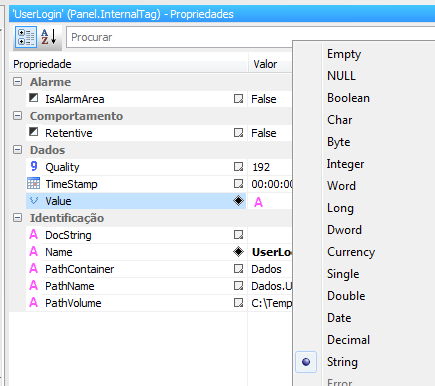The height and width of the screenshot is (386, 435).
Task: Select the PathContainer property name
Action: tap(80, 269)
